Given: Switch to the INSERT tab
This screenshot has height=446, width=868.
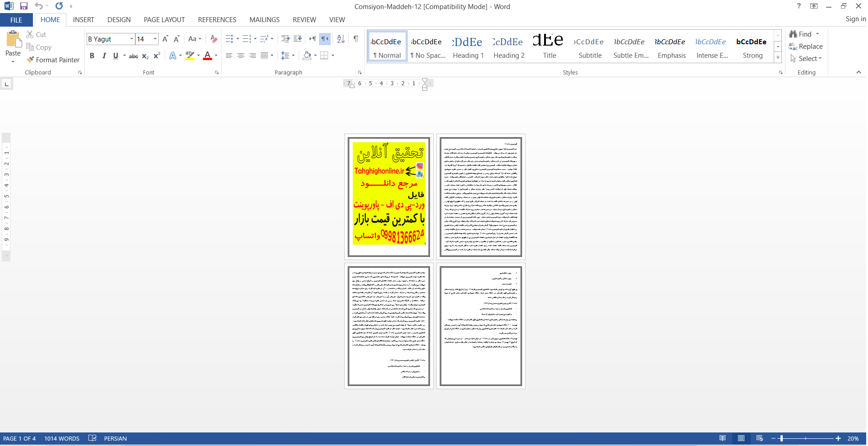Looking at the screenshot, I should pos(83,20).
